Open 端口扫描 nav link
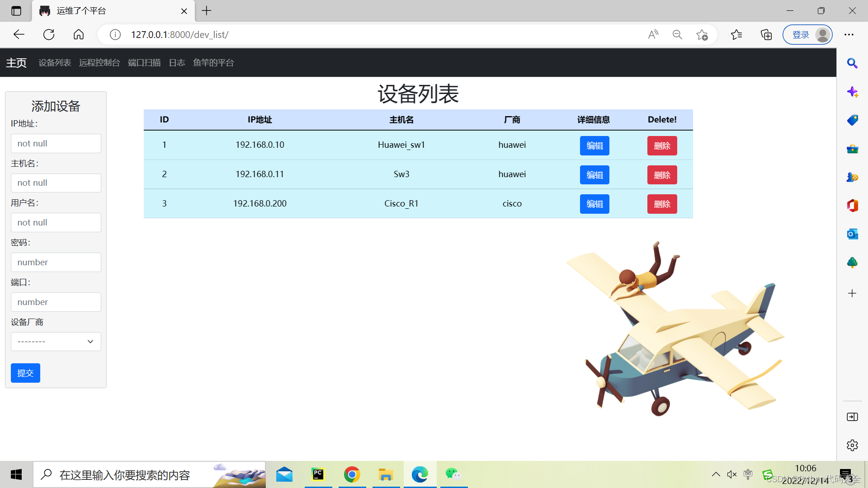 (144, 63)
